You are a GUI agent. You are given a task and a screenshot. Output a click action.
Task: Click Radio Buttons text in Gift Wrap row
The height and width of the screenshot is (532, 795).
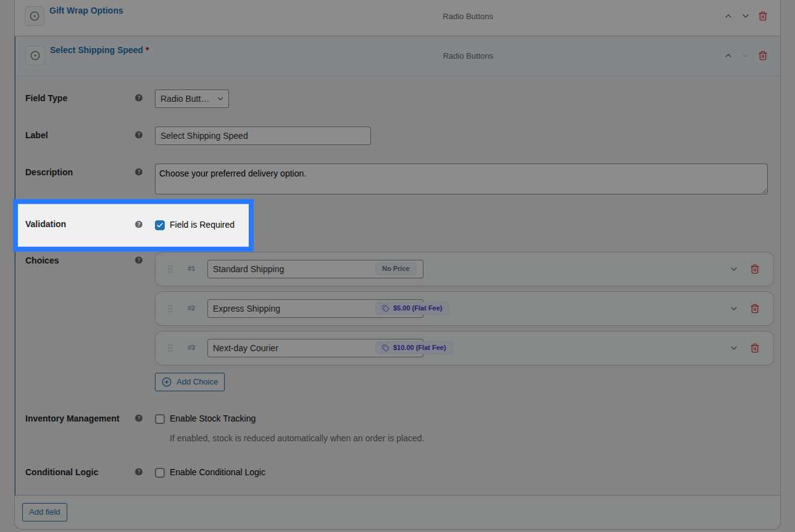click(468, 16)
